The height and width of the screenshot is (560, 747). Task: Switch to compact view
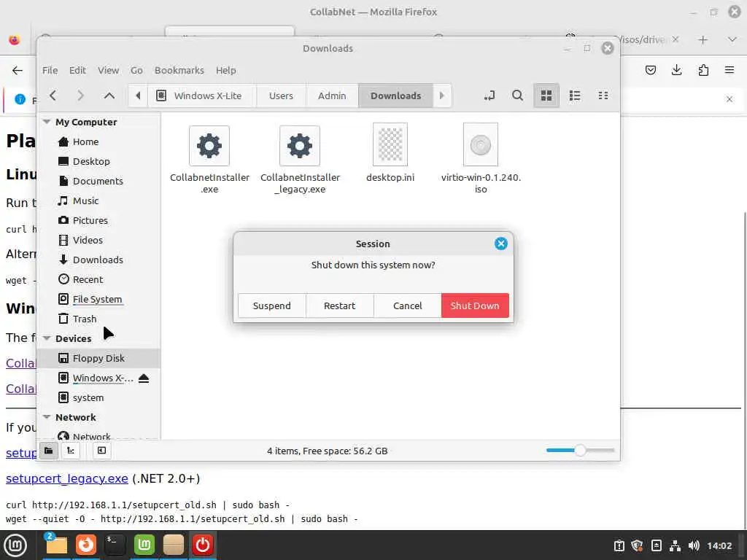tap(603, 96)
